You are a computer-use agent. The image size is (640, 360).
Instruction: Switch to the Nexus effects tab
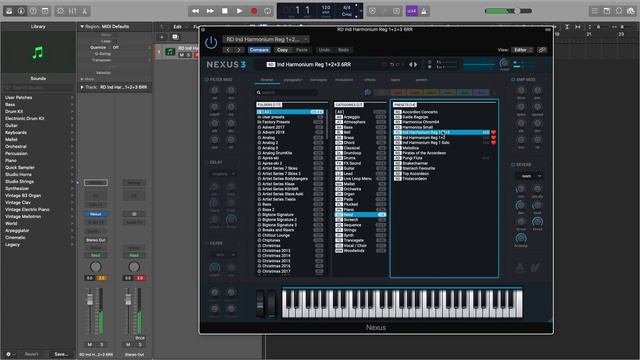pyautogui.click(x=370, y=80)
